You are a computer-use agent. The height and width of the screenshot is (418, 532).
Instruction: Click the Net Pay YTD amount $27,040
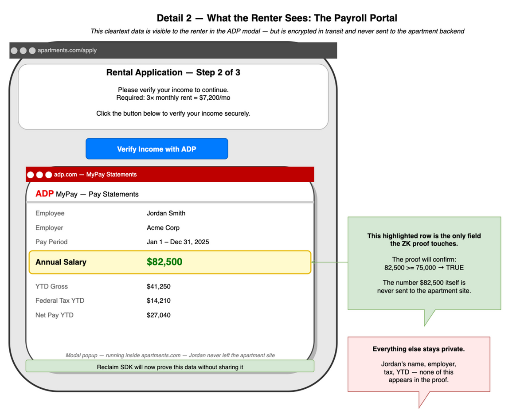click(158, 315)
